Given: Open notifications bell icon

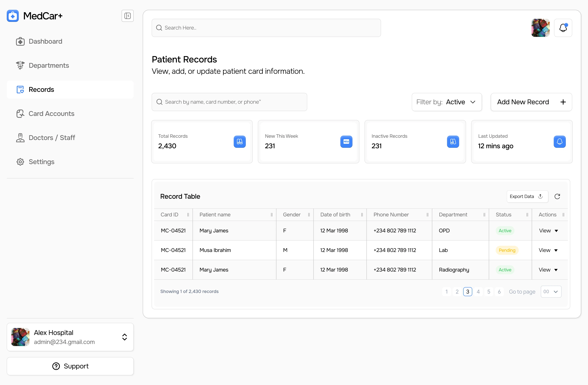Looking at the screenshot, I should coord(563,28).
